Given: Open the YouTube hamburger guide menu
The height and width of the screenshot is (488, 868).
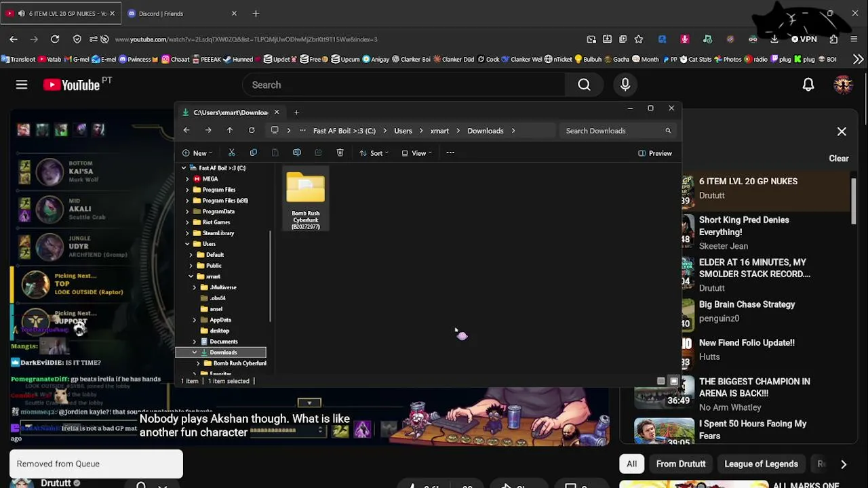Looking at the screenshot, I should coord(22,85).
